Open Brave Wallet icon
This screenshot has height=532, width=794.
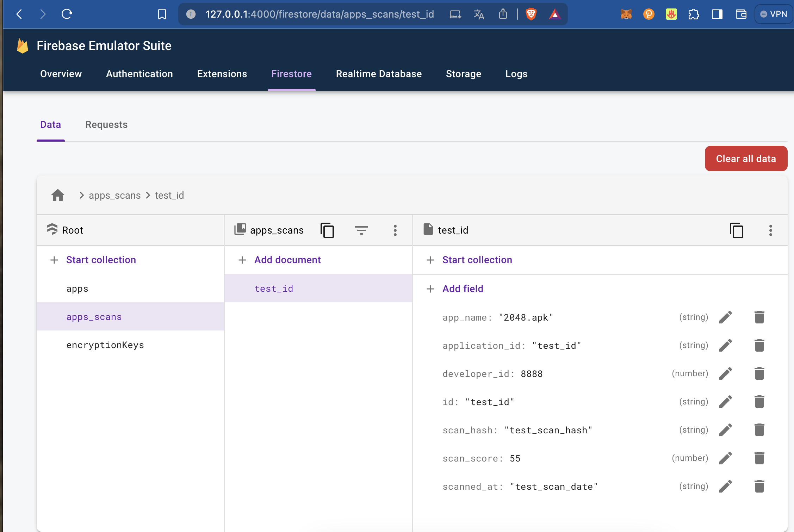[741, 14]
